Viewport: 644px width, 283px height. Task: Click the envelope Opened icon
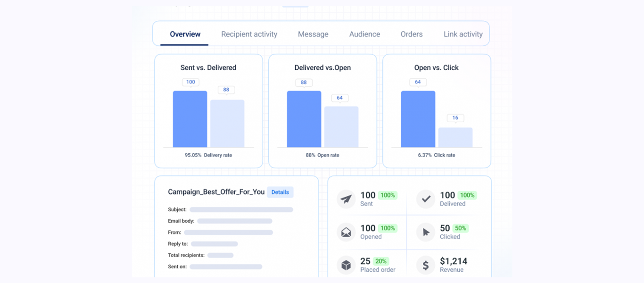click(x=346, y=232)
